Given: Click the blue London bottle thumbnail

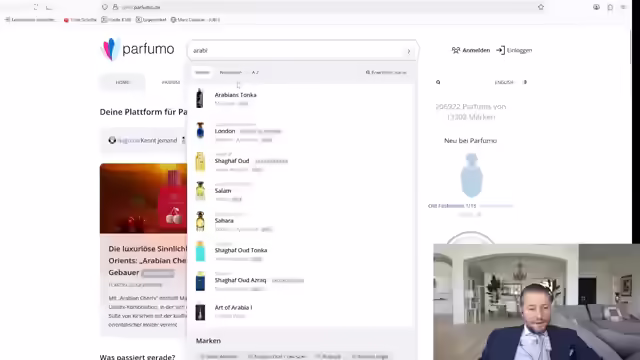Looking at the screenshot, I should click(200, 131).
